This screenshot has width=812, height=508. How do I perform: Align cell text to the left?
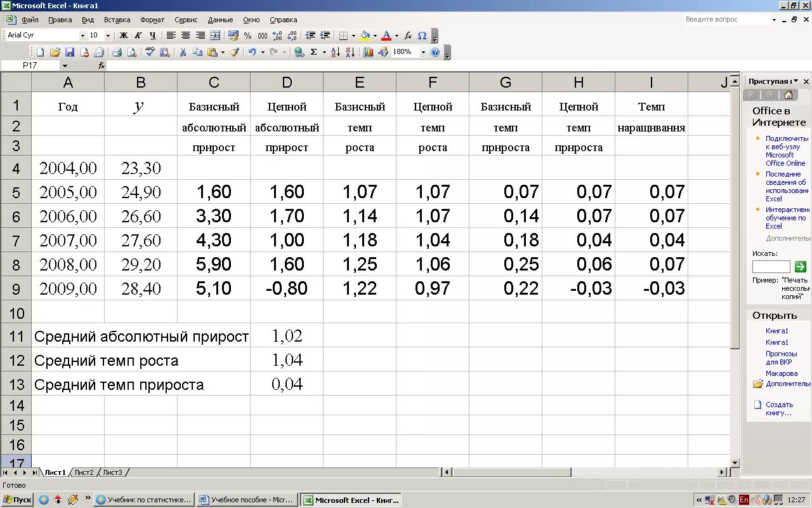[x=171, y=36]
